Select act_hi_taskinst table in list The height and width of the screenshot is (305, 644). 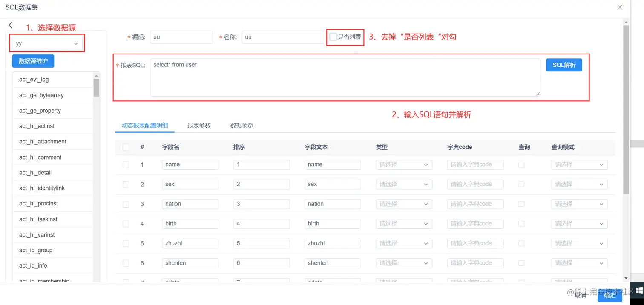click(x=53, y=219)
